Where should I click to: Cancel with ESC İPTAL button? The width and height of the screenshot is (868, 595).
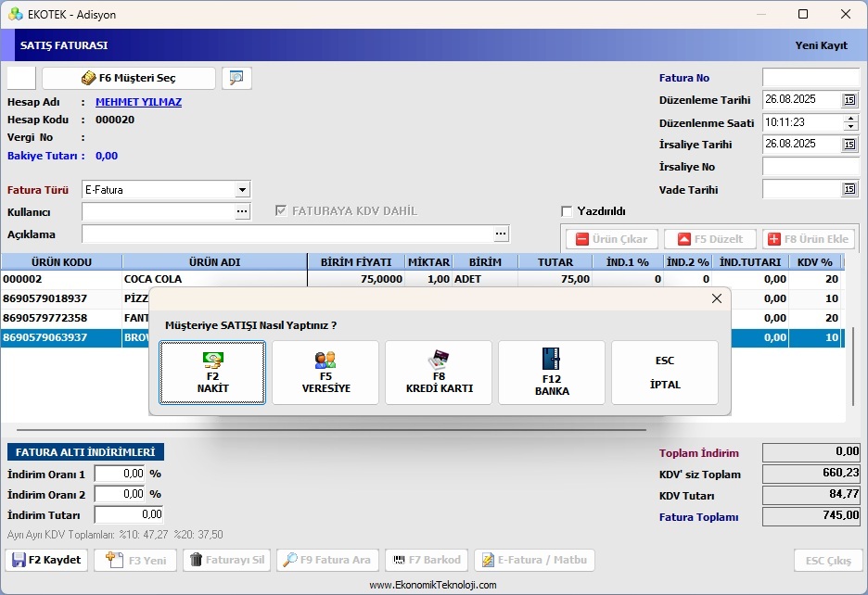(x=665, y=373)
